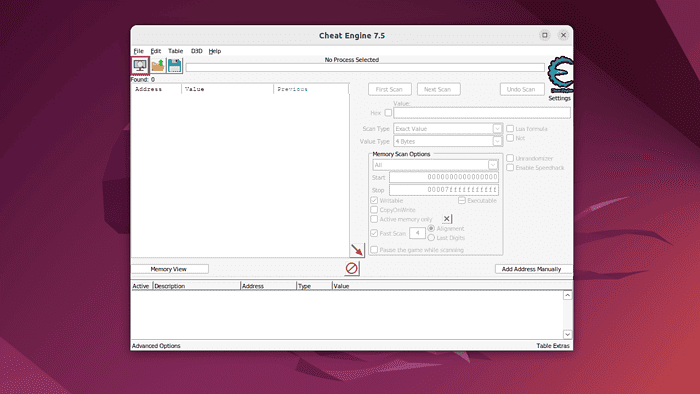Click the red arrow add-to-address-list icon
The image size is (700, 394).
[x=357, y=250]
